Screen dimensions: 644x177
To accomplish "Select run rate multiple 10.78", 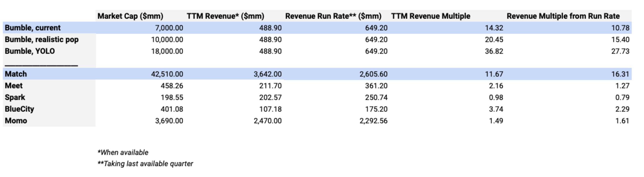I will (x=620, y=28).
